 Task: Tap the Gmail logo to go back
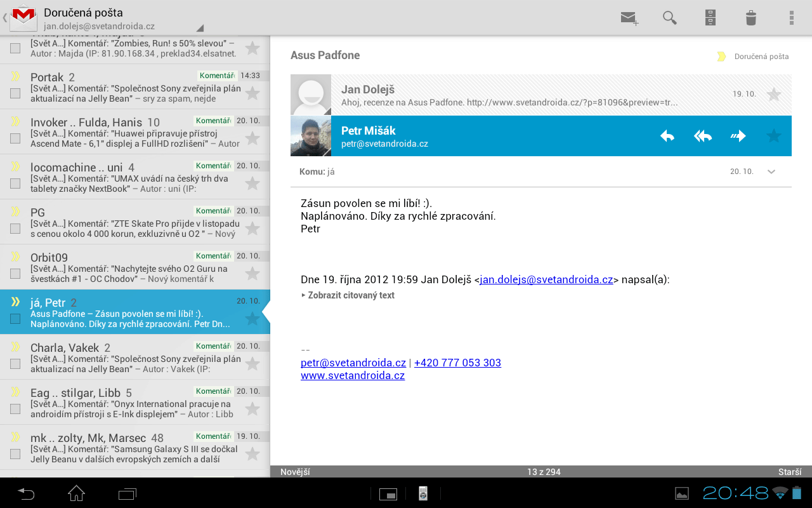coord(23,17)
